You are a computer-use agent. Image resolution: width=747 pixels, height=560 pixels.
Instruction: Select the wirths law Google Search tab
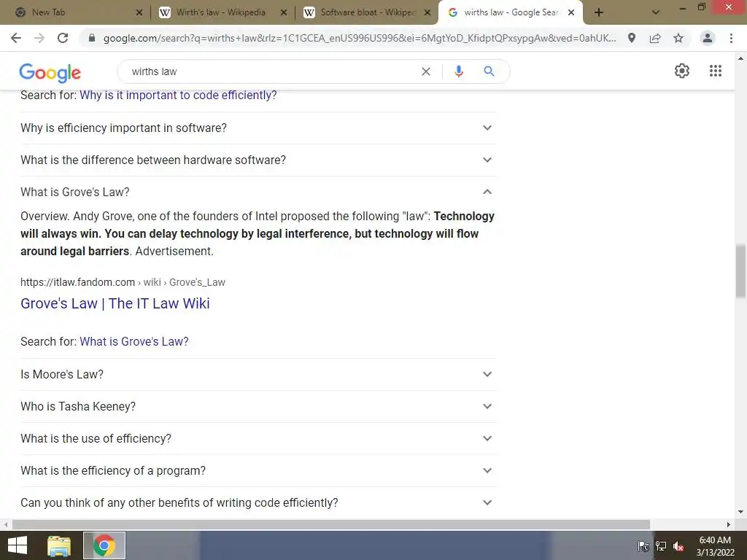coord(510,12)
